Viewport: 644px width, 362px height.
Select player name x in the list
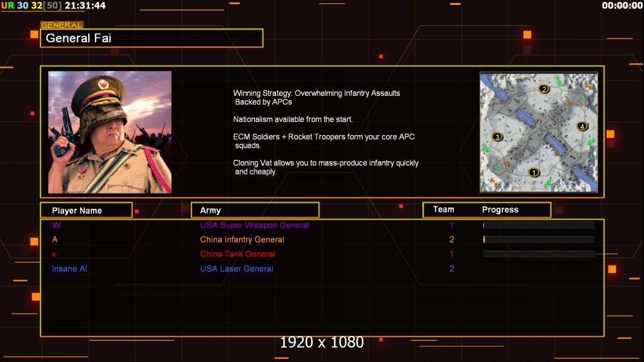pos(54,254)
